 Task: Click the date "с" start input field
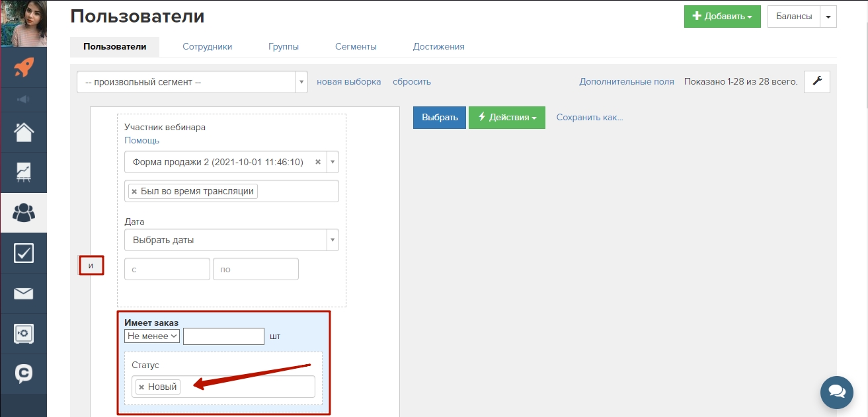click(167, 270)
